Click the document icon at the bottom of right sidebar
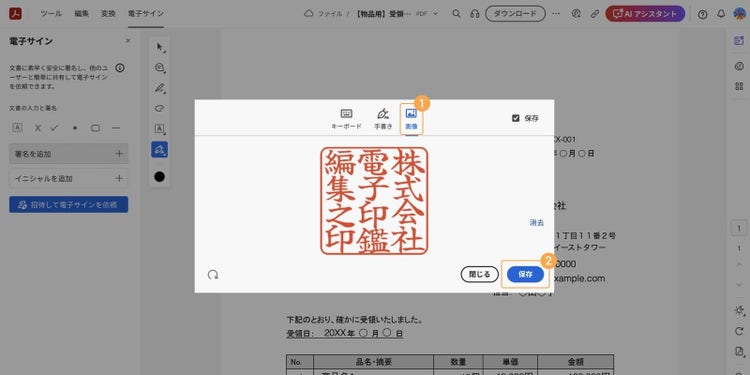The image size is (750, 375). [x=739, y=352]
